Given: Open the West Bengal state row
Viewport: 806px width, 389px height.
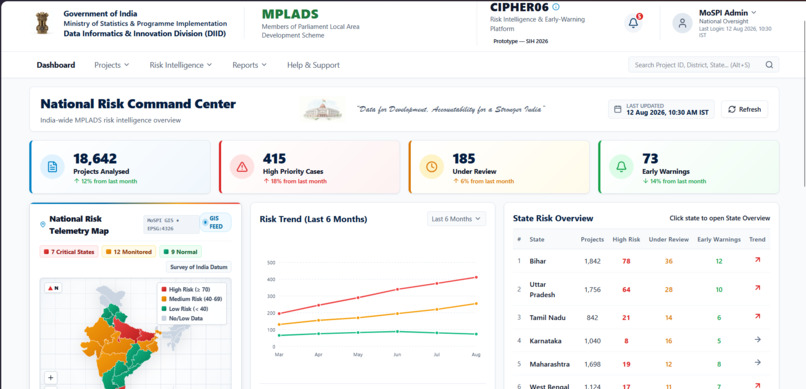Looking at the screenshot, I should coord(642,383).
